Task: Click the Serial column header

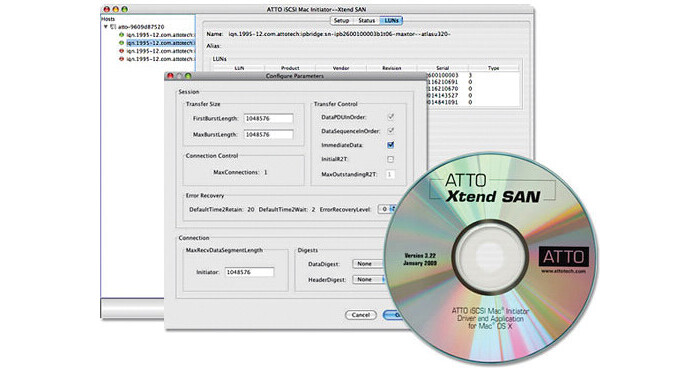Action: pyautogui.click(x=442, y=68)
